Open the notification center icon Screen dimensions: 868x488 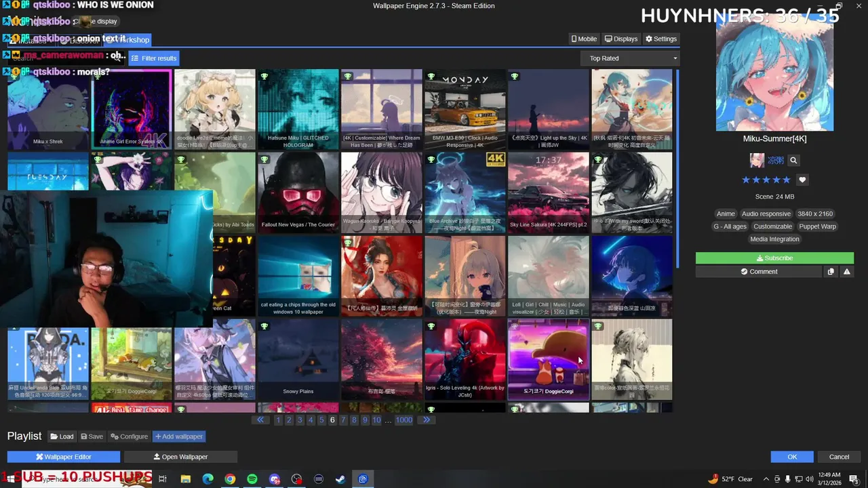tap(854, 479)
